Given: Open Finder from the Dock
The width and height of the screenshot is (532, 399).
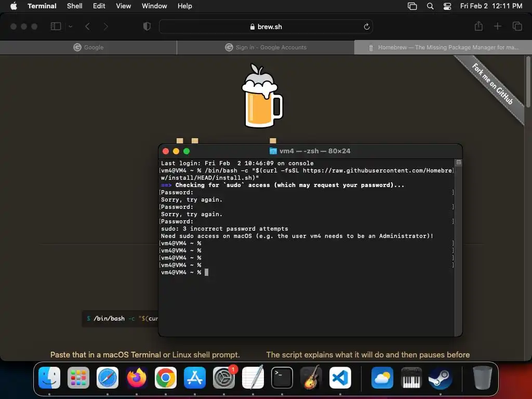Looking at the screenshot, I should [x=49, y=378].
